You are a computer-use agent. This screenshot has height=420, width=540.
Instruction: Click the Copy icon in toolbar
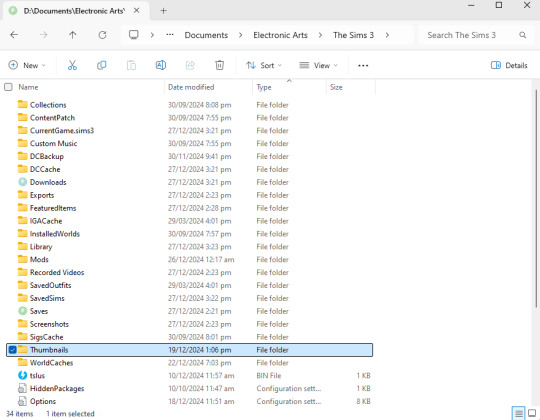(x=102, y=65)
